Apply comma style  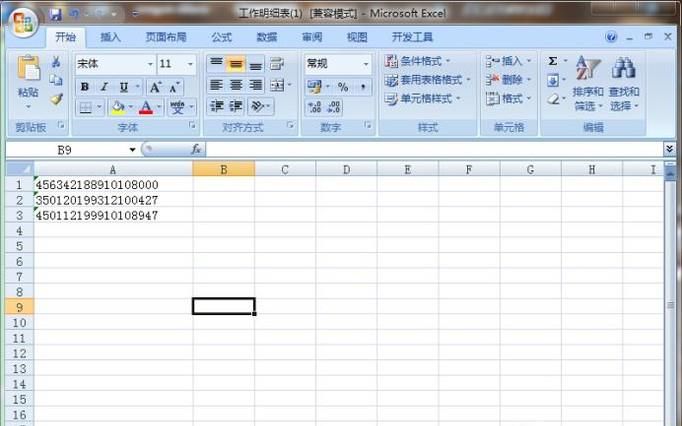[x=363, y=87]
